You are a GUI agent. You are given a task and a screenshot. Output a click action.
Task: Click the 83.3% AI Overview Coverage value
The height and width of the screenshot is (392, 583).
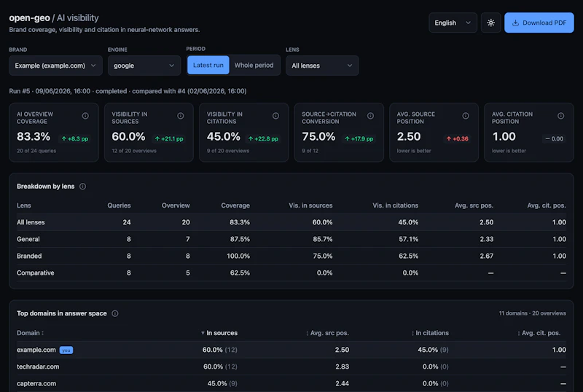pos(34,136)
